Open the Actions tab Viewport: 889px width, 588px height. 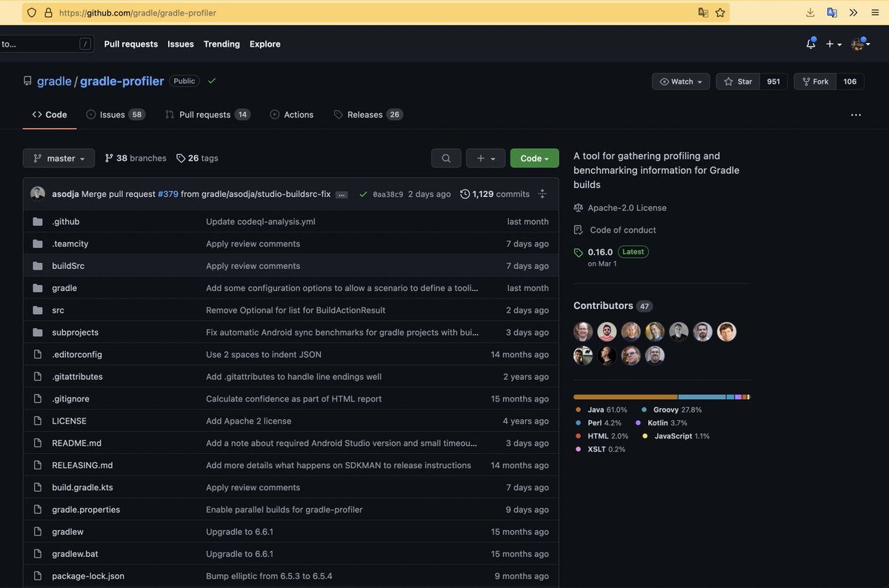coord(292,115)
